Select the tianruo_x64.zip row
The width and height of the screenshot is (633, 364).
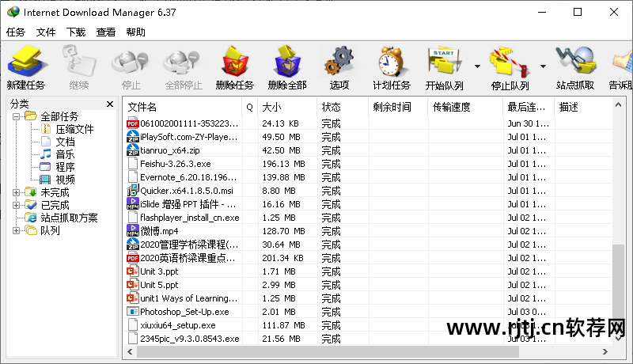[x=367, y=150]
